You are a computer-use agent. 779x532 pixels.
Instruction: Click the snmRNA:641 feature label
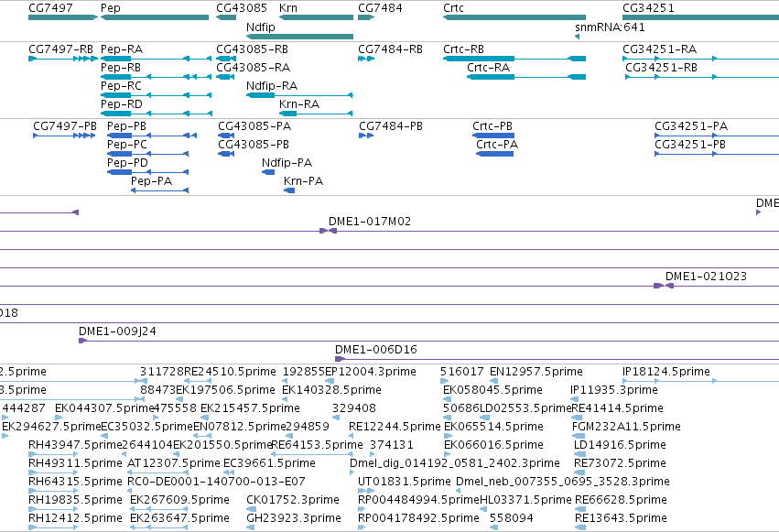(x=610, y=27)
